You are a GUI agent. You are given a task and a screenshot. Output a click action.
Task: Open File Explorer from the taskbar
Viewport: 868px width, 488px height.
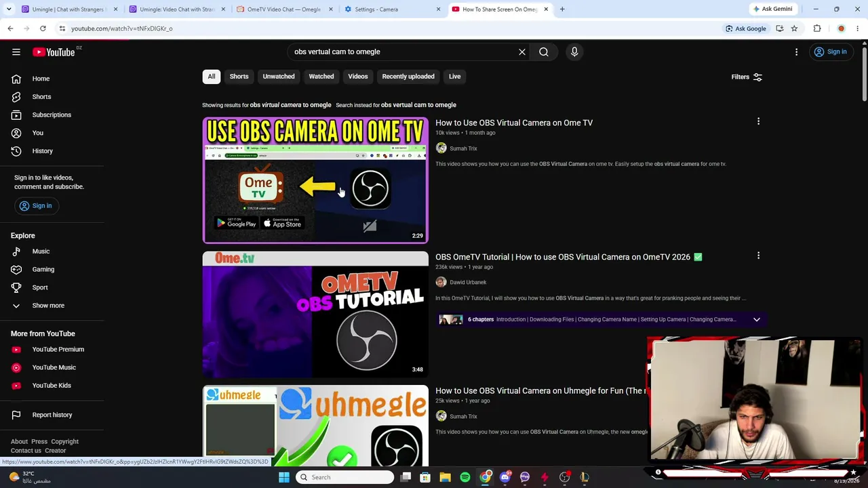pyautogui.click(x=445, y=477)
